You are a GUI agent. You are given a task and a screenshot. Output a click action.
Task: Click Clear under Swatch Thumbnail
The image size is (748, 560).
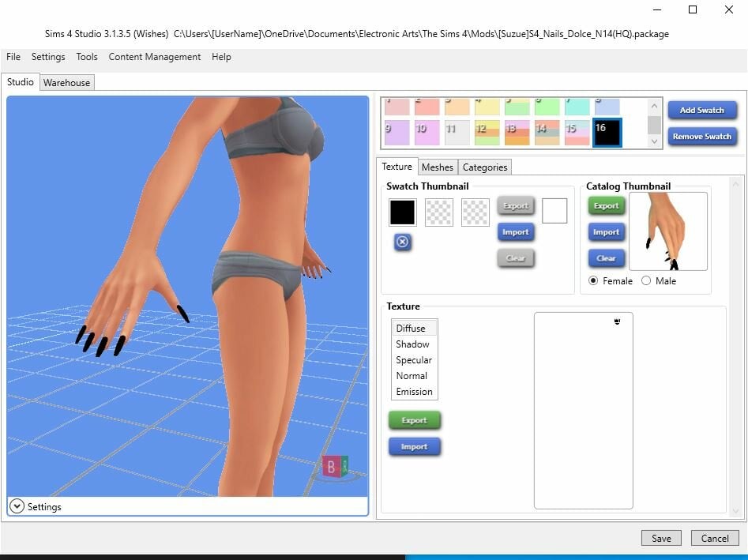515,258
